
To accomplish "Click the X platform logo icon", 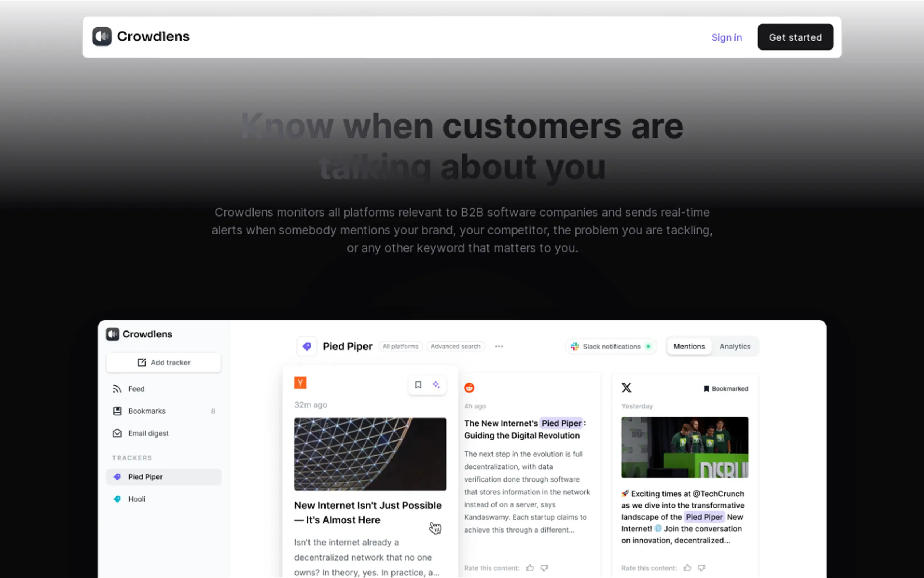I will click(626, 388).
